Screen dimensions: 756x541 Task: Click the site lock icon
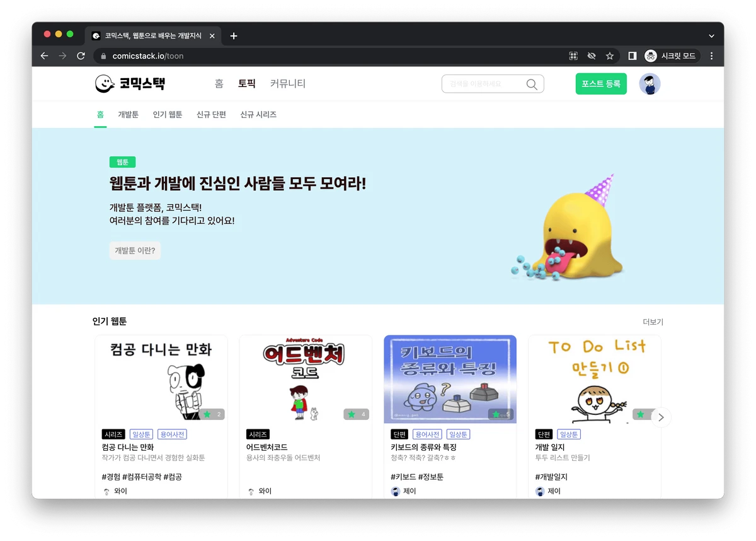point(104,55)
